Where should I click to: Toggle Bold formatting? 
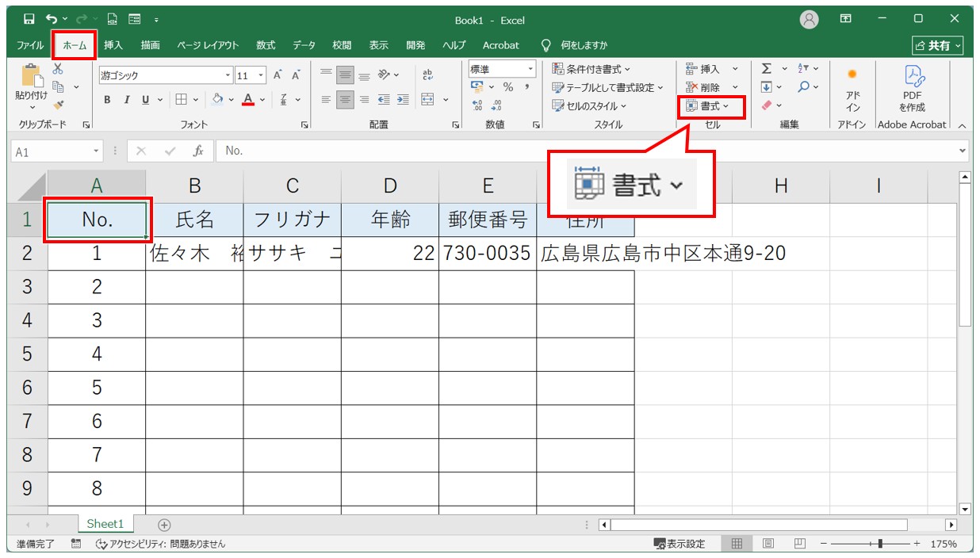(108, 100)
